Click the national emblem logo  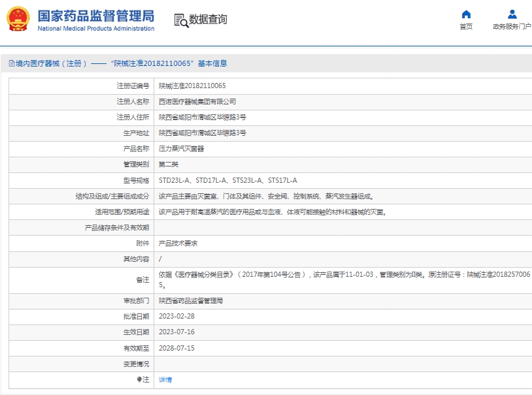click(18, 19)
